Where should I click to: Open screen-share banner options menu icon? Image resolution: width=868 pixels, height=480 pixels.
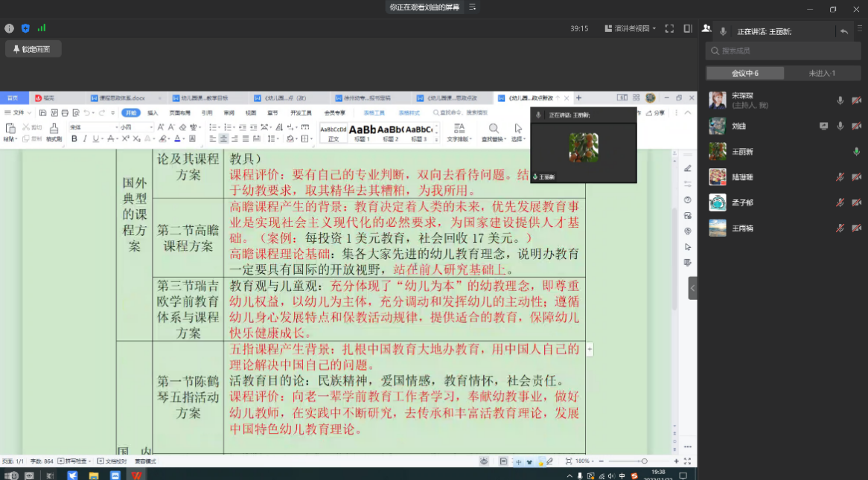(x=472, y=7)
